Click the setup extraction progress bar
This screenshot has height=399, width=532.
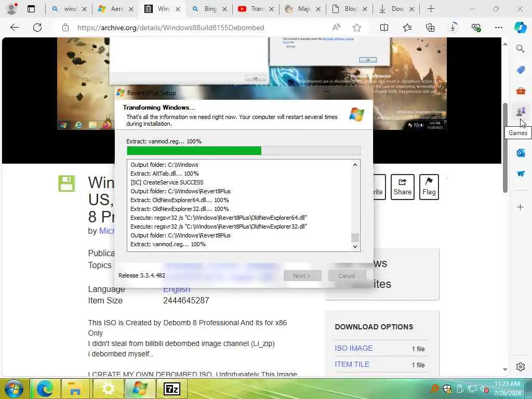tap(244, 151)
